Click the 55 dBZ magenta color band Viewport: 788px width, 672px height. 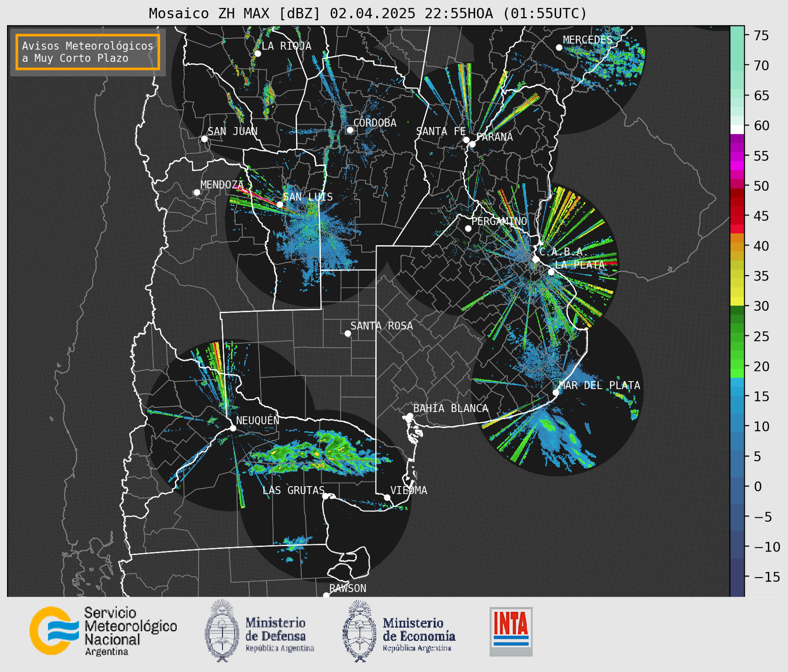click(x=737, y=156)
